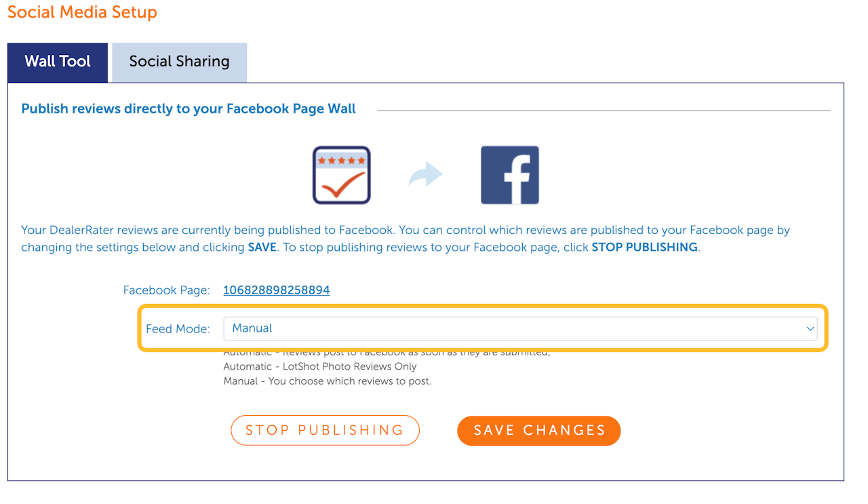Switch to the Social Sharing tab
Image resolution: width=868 pixels, height=504 pixels.
tap(179, 62)
